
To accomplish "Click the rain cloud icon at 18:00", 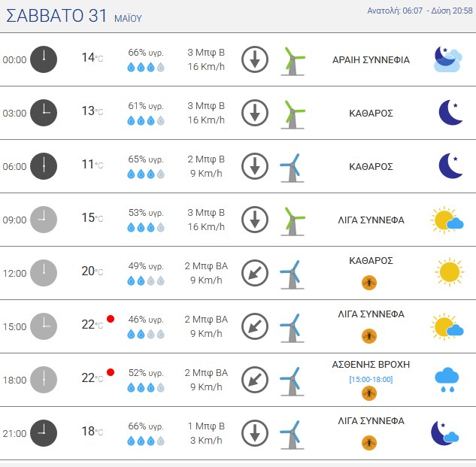I will (x=447, y=379).
